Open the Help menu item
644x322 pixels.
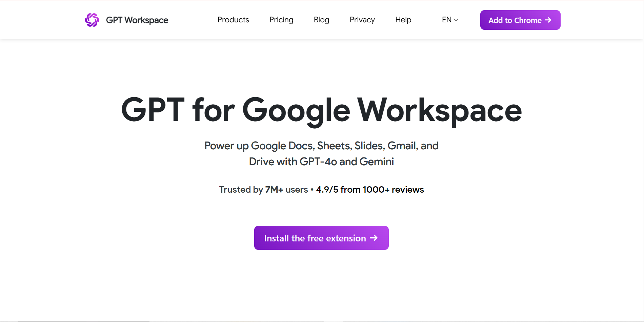(403, 20)
